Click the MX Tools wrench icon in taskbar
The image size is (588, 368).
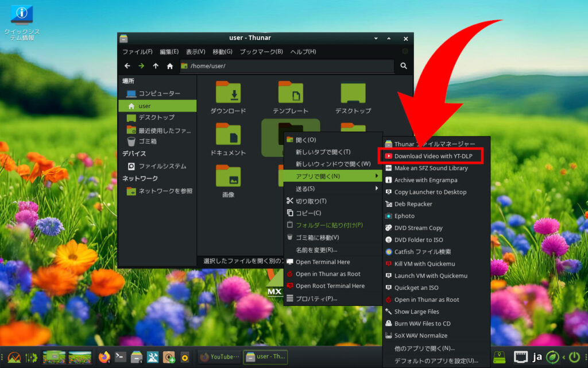point(152,356)
